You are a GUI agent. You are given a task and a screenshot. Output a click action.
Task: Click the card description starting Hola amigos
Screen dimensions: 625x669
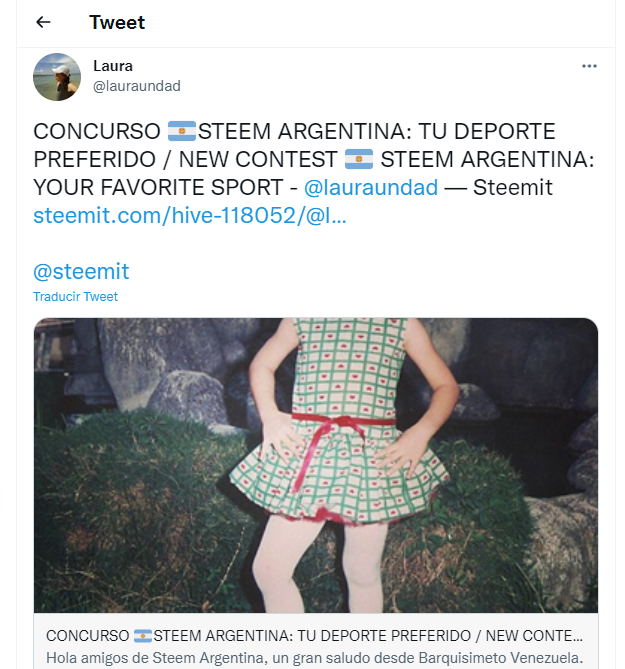pos(314,658)
